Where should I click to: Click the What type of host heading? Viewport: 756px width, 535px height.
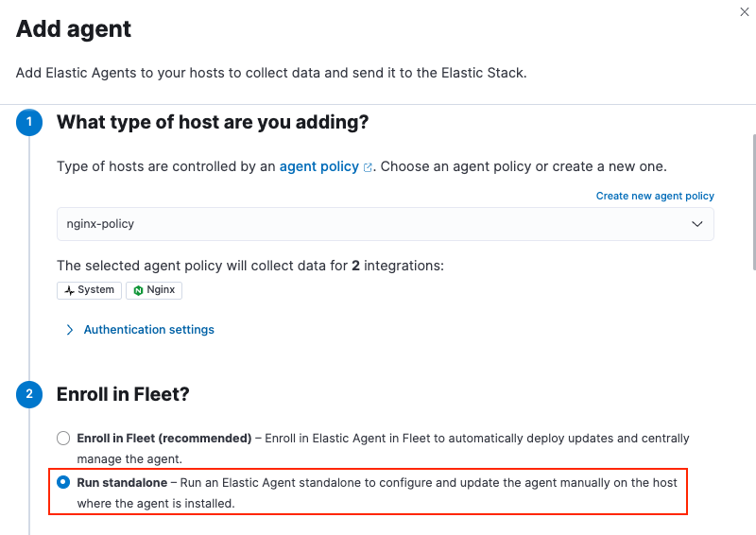pos(212,122)
